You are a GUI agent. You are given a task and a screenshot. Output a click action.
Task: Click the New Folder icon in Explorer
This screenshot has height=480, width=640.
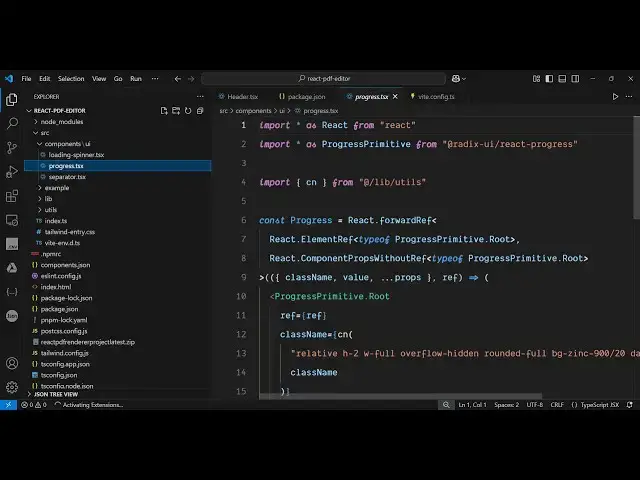[176, 111]
